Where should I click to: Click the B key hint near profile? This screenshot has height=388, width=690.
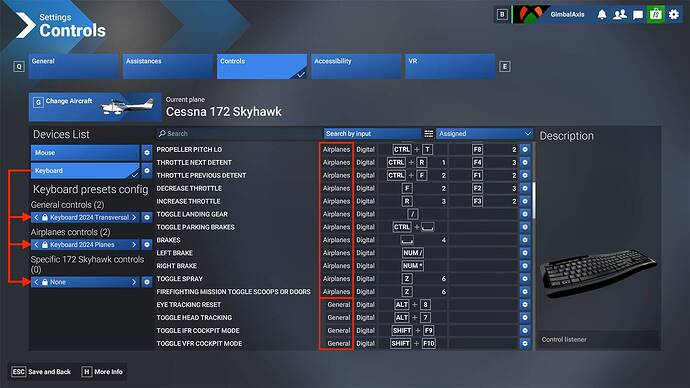(x=502, y=15)
